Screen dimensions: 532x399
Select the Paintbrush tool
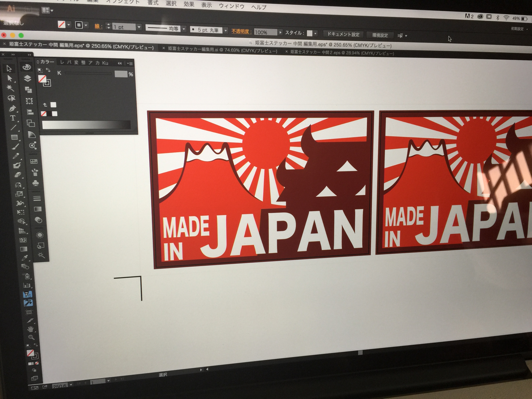click(15, 147)
